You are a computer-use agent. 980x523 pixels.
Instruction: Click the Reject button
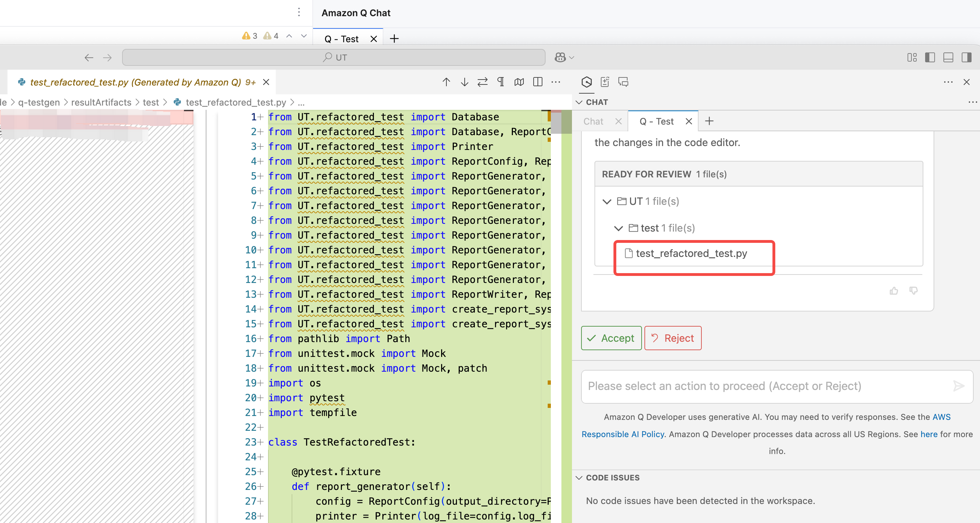(x=673, y=338)
